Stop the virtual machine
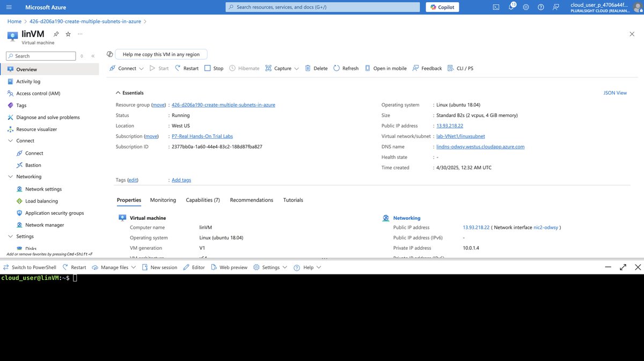The width and height of the screenshot is (644, 361). [214, 68]
